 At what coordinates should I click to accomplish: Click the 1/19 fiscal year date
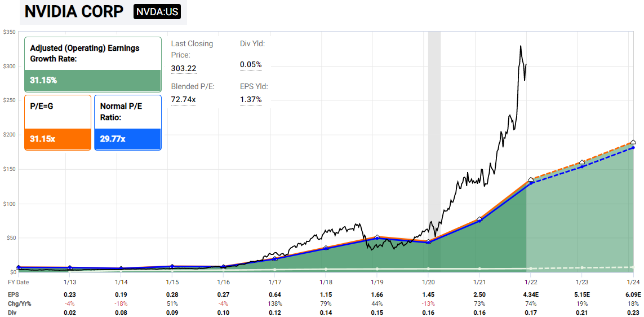click(x=376, y=282)
